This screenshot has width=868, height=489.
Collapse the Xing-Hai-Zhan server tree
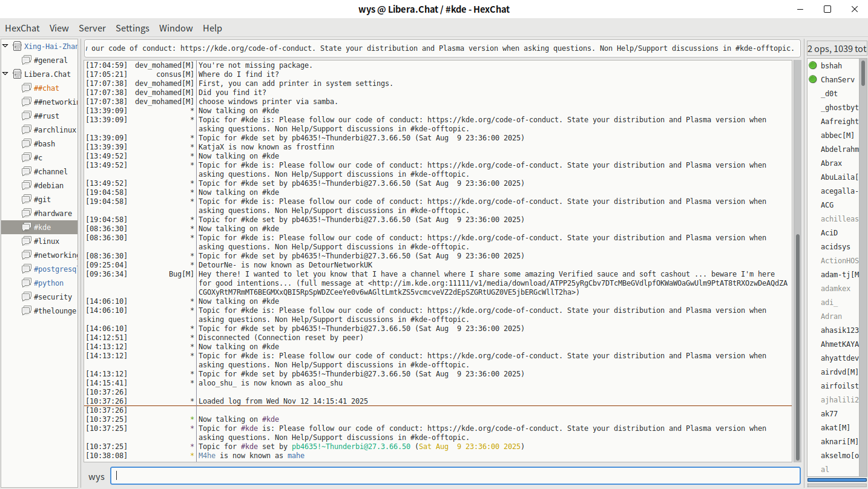point(5,47)
